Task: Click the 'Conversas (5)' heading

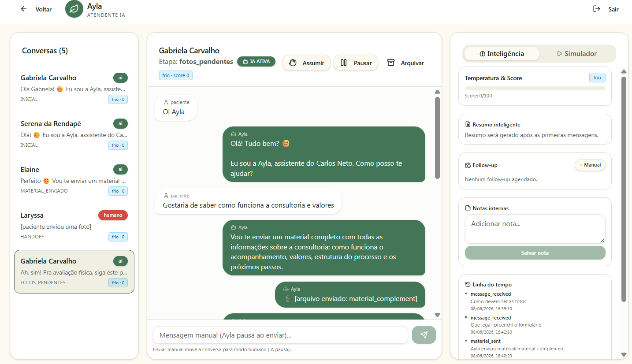Action: pyautogui.click(x=45, y=51)
